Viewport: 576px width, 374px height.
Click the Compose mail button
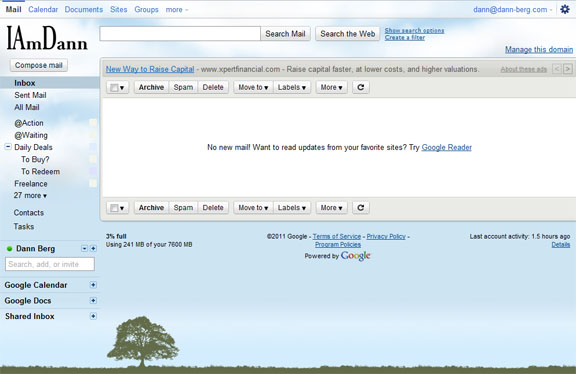pyautogui.click(x=39, y=65)
